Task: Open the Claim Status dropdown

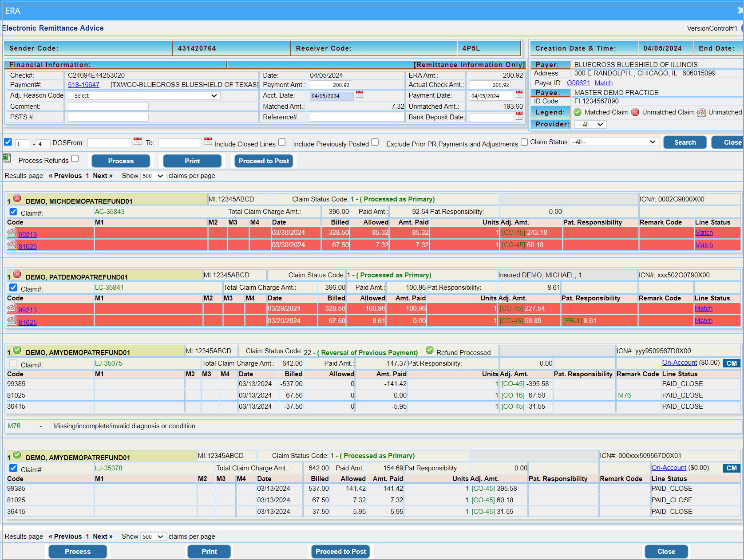Action: [613, 142]
